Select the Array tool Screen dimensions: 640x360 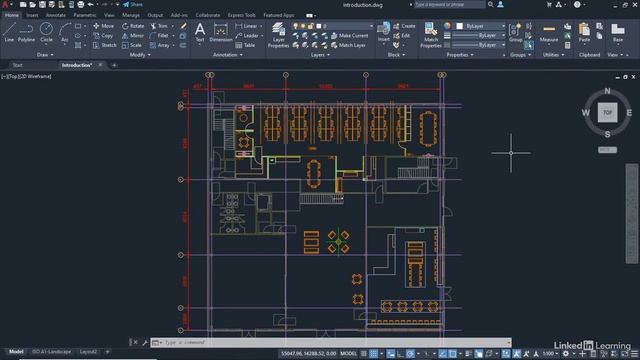coord(160,45)
